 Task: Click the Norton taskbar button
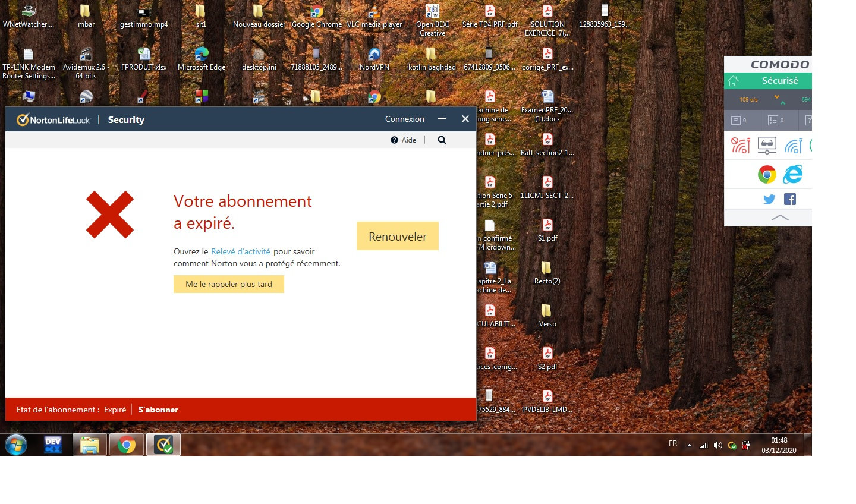[x=163, y=445]
